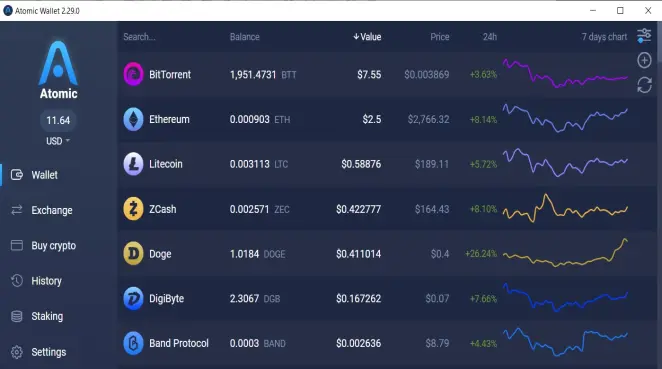Click the Band Protocol coin icon

133,343
